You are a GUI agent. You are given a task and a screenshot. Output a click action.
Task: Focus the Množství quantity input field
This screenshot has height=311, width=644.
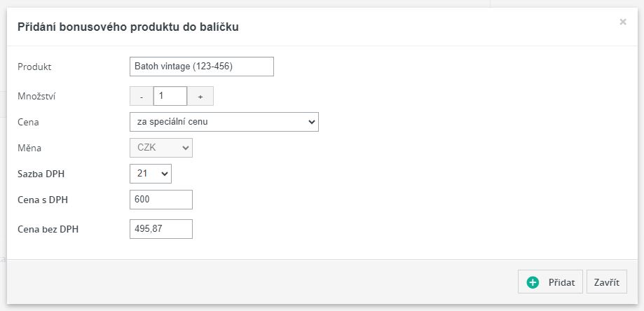(x=170, y=96)
